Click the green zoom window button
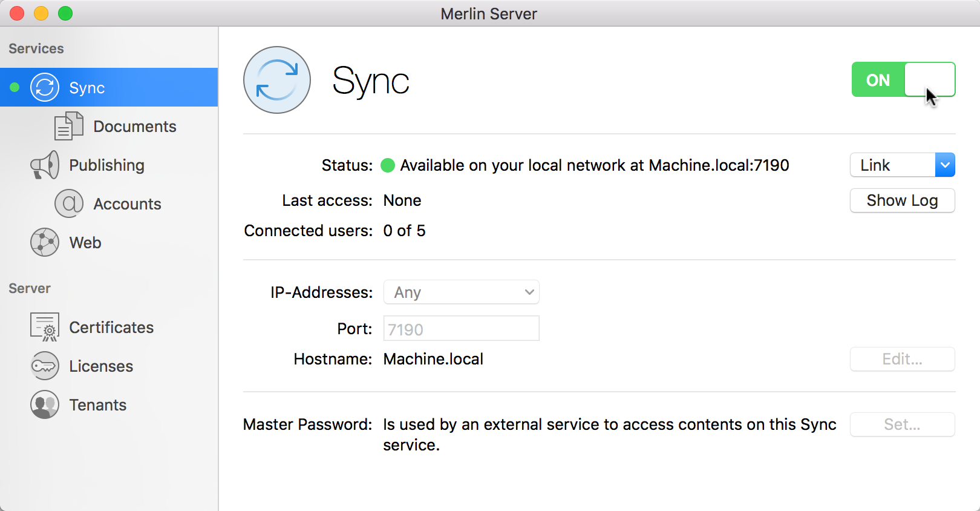980x511 pixels. pyautogui.click(x=65, y=13)
